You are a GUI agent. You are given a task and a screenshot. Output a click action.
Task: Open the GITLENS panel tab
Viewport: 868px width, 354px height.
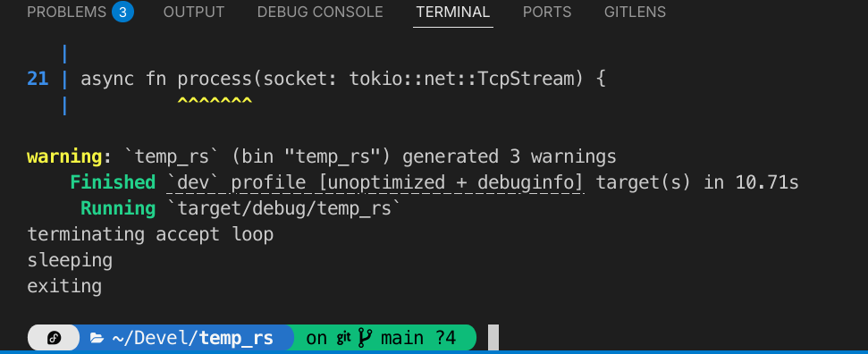coord(635,12)
